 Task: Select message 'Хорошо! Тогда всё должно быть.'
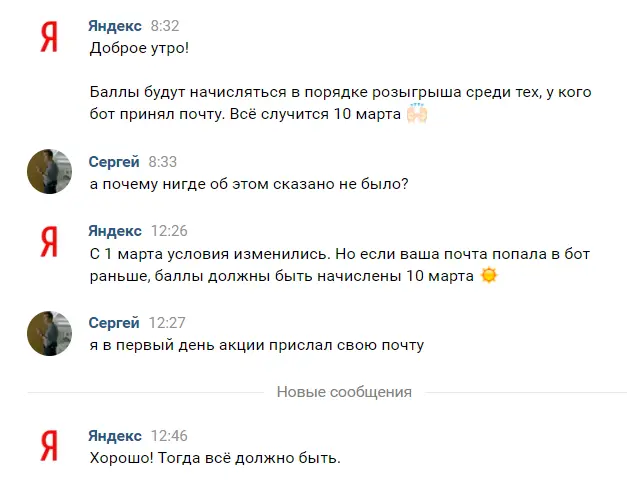pyautogui.click(x=215, y=458)
